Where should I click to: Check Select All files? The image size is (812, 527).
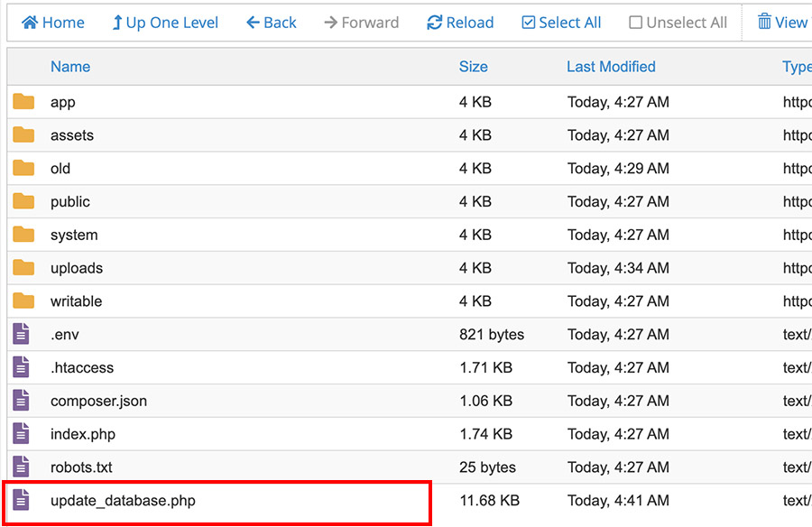(x=561, y=23)
